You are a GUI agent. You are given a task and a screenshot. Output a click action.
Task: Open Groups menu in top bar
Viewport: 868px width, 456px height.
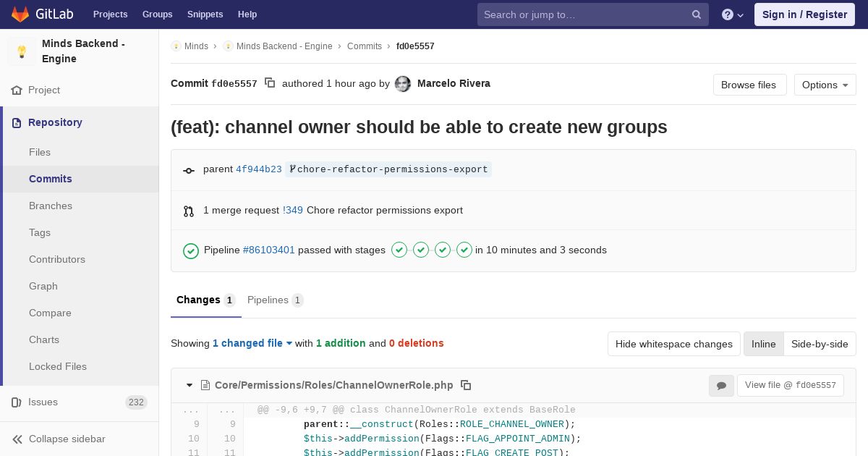click(158, 14)
